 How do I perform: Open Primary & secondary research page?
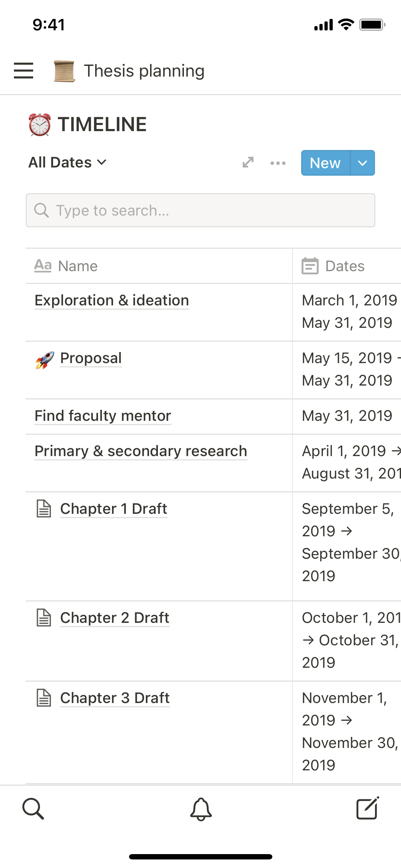[x=141, y=451]
